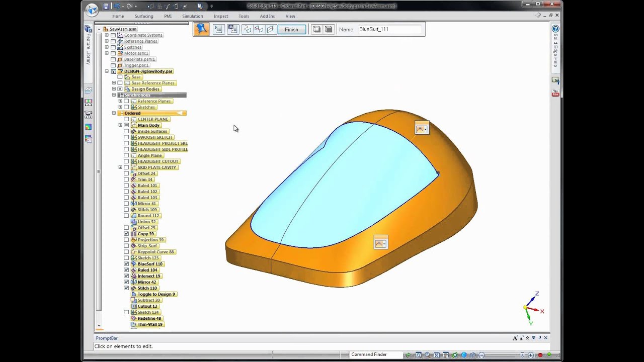Uncheck the Copy 39 checkbox
Viewport: 644px width, 362px height.
click(x=126, y=234)
